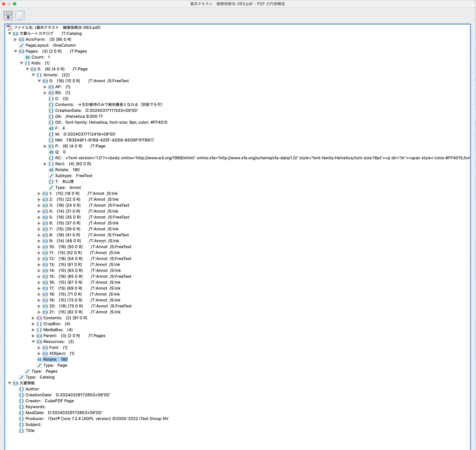The image size is (476, 450).
Task: Collapse the Annots array
Action: pyautogui.click(x=33, y=75)
